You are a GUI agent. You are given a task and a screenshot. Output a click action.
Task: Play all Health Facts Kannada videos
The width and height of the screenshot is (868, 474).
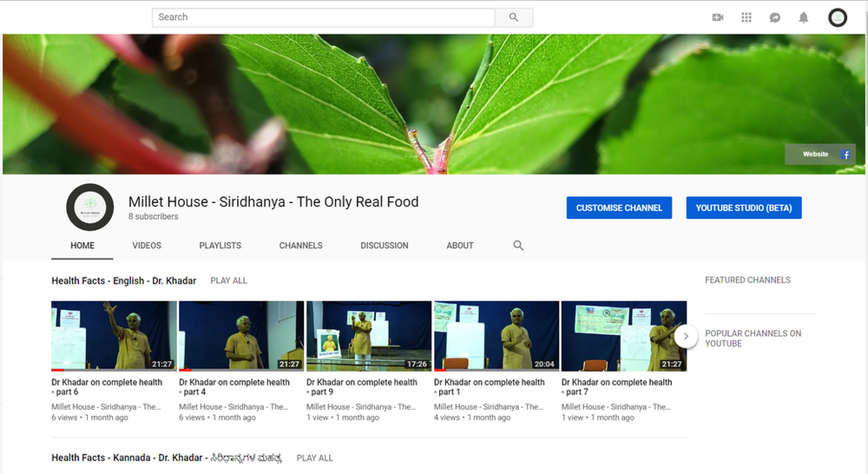point(314,458)
